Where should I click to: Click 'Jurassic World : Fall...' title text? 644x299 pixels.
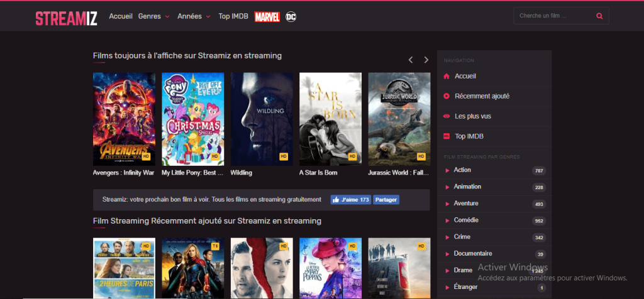(x=398, y=173)
